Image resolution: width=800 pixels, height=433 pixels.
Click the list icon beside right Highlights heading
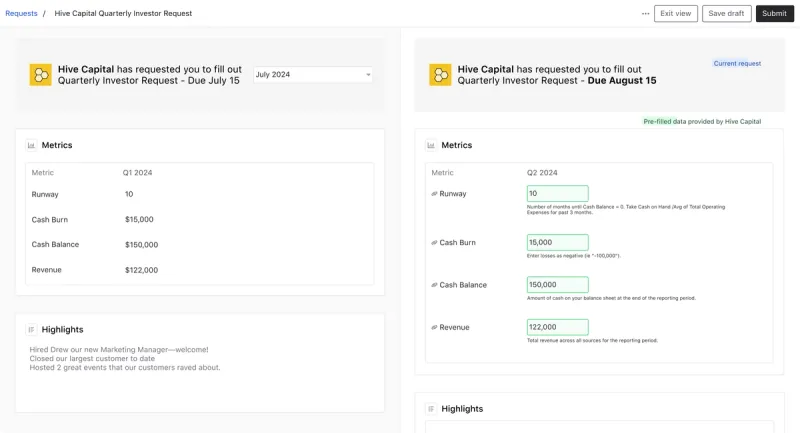(x=431, y=409)
